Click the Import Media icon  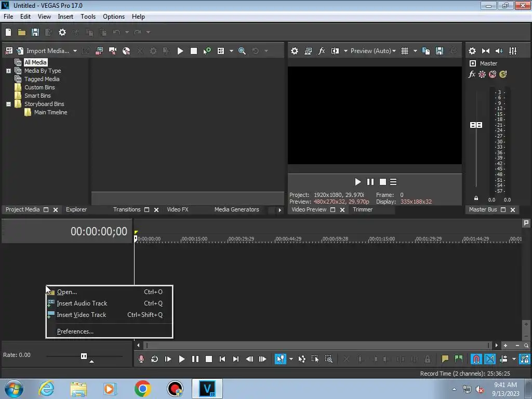(x=20, y=51)
